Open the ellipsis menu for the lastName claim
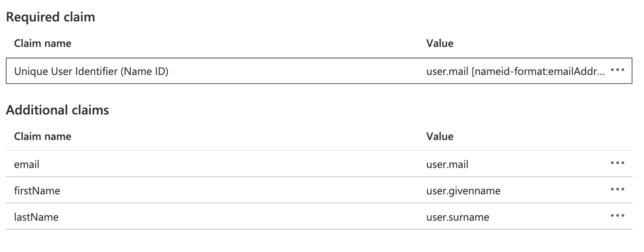Viewport: 644px width, 252px height. click(x=618, y=216)
